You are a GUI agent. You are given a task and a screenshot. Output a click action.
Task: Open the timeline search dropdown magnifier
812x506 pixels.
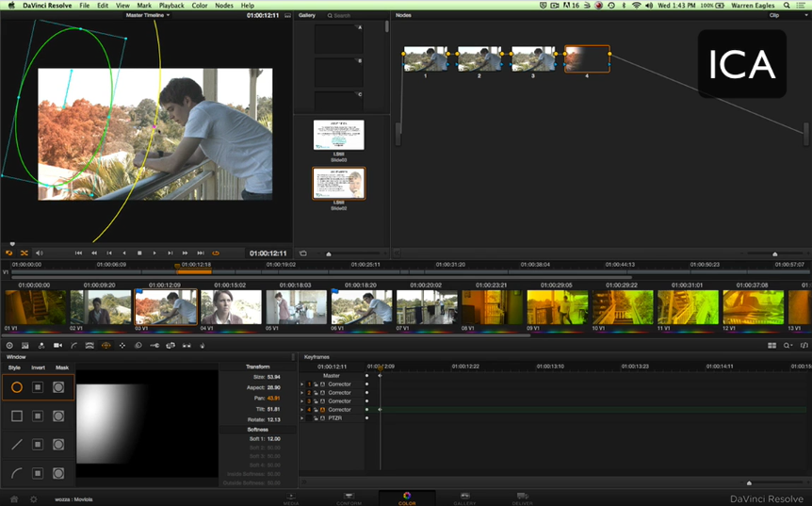pos(788,346)
